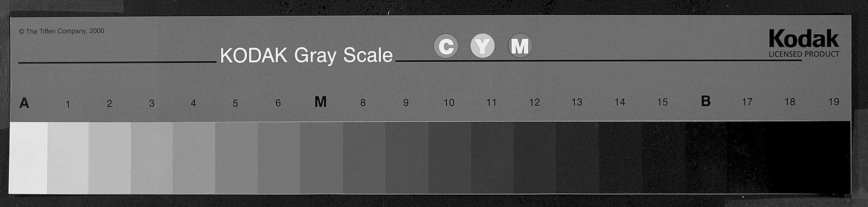Click the bold M label between 6 and 8
Viewport: 868px width, 207px height.
pyautogui.click(x=321, y=102)
